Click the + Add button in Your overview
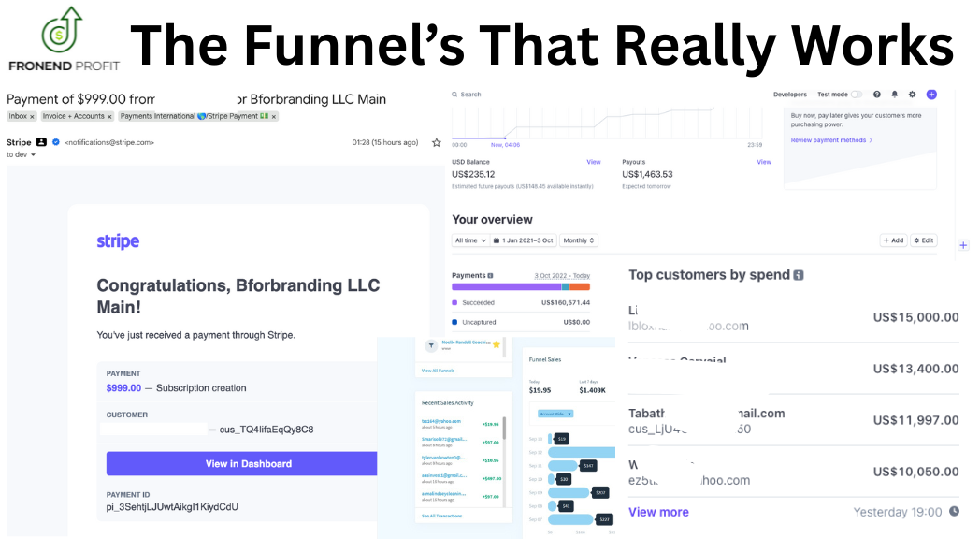The image size is (980, 539). click(893, 240)
